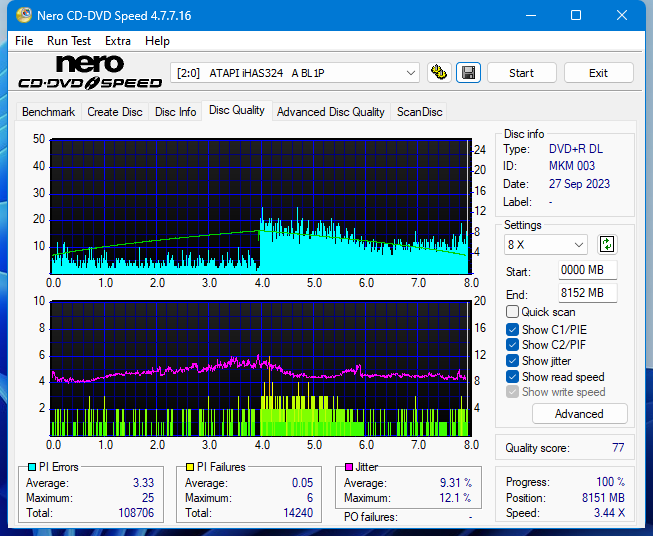Toggle Show C2/PIF checkbox
Image resolution: width=653 pixels, height=536 pixels.
coord(512,345)
